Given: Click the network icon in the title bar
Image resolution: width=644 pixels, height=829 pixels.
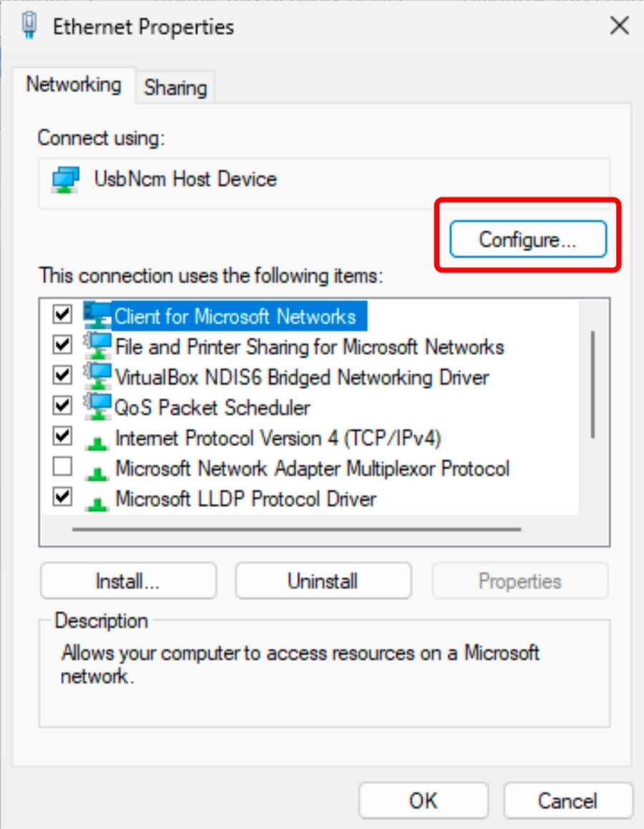Looking at the screenshot, I should pyautogui.click(x=29, y=26).
